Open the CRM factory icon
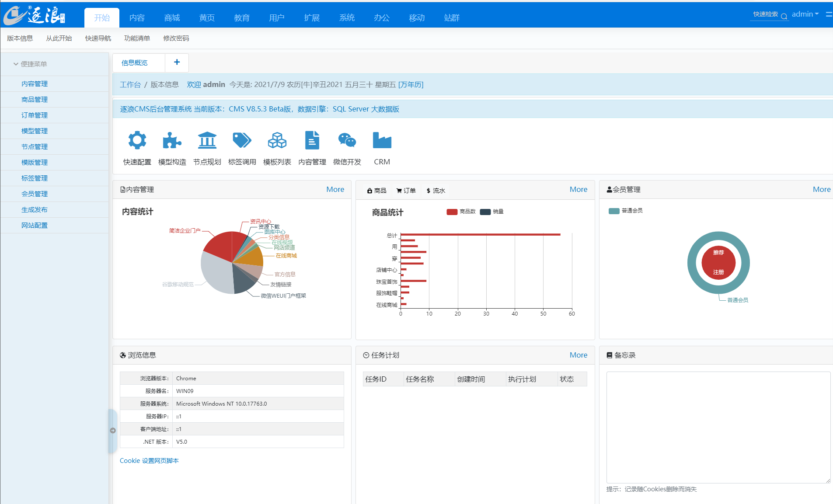Viewport: 833px width, 504px height. click(382, 140)
